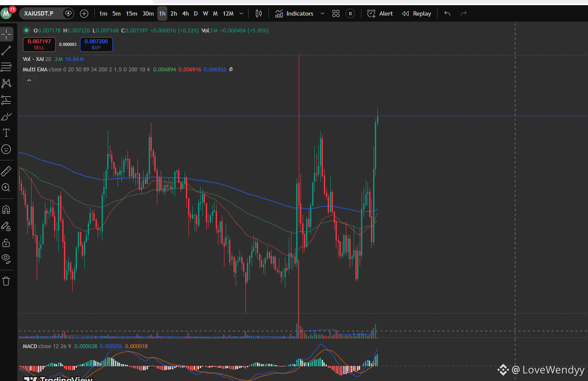This screenshot has width=588, height=381.
Task: Click MACD blue value 0.000056
Action: click(x=111, y=346)
